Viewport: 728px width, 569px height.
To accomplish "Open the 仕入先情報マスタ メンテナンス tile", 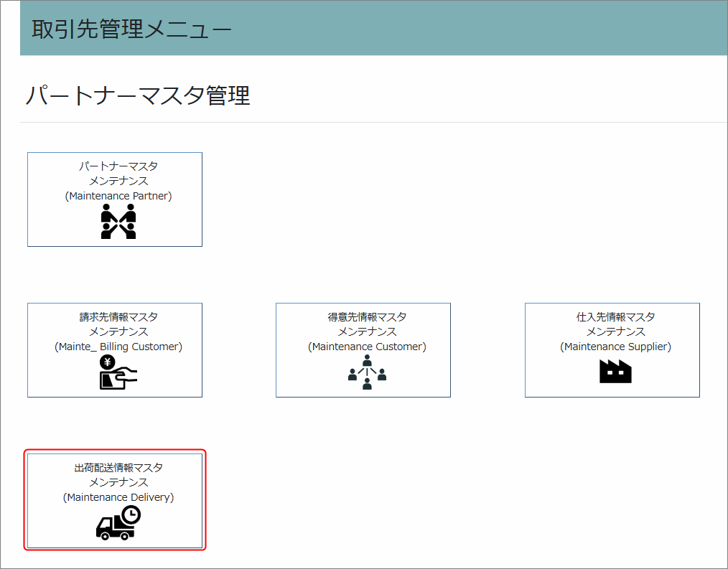I will tap(612, 350).
